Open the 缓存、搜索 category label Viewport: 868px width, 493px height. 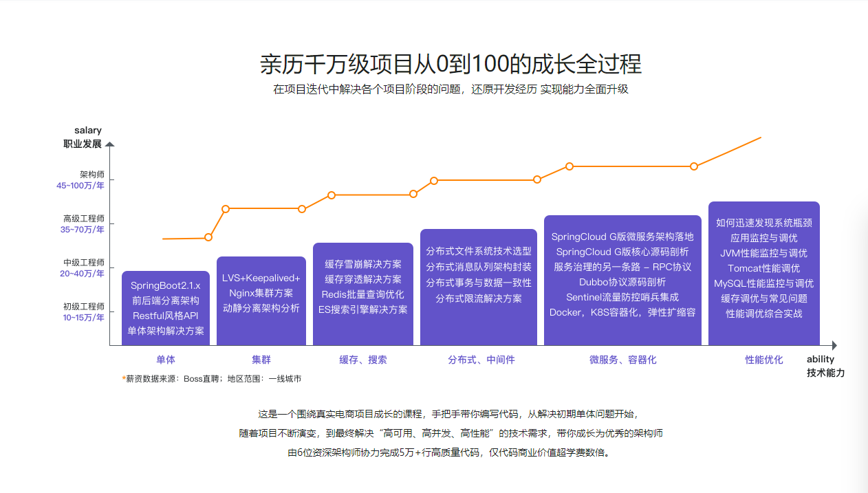pos(363,360)
